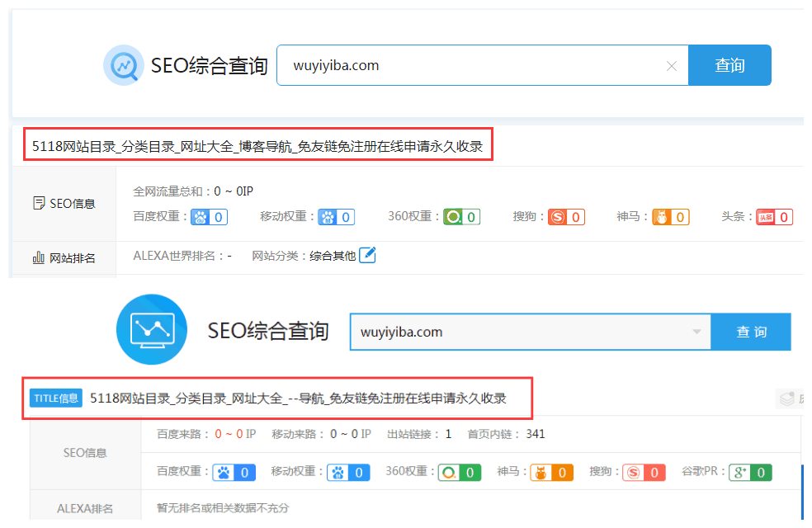The image size is (812, 528).
Task: Click the bottom Sogou 0 badge
Action: 644,472
